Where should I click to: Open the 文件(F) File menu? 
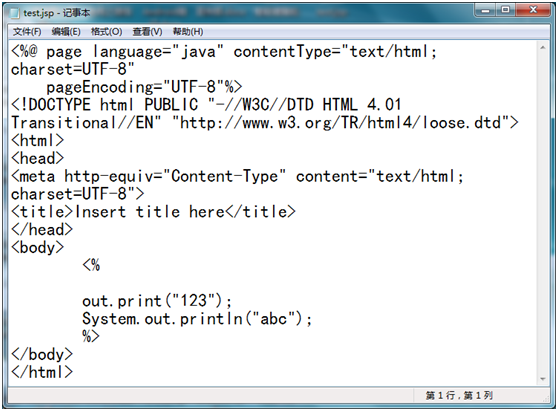point(27,32)
